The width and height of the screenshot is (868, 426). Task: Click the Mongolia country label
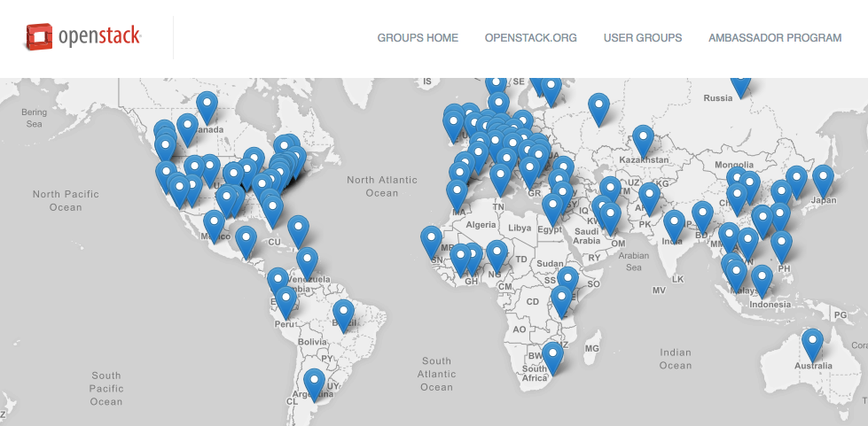734,165
